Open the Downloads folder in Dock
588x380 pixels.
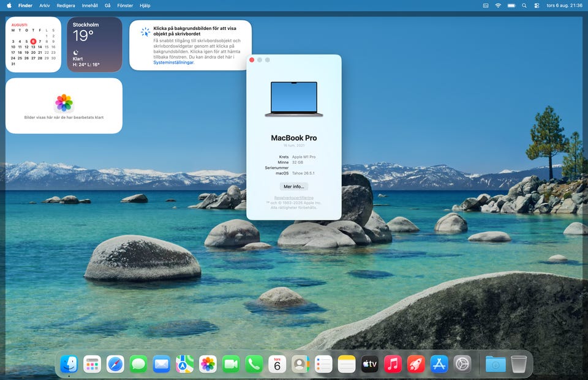coord(496,364)
